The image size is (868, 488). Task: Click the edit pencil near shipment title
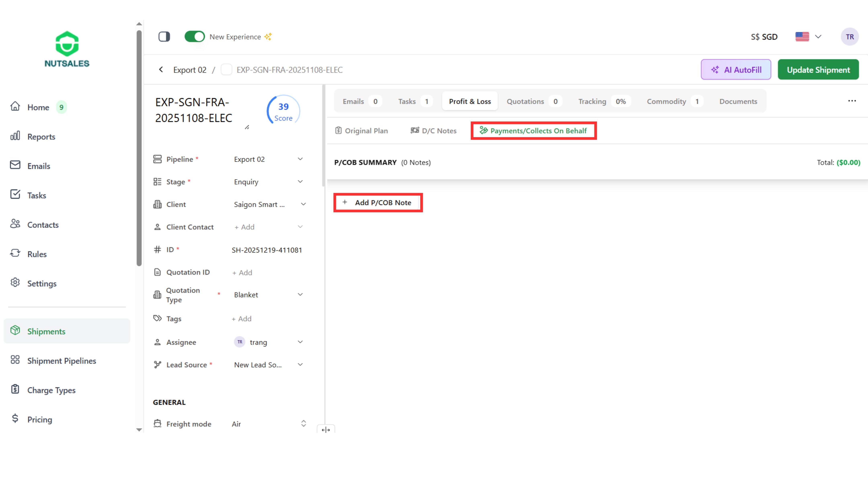coord(247,127)
